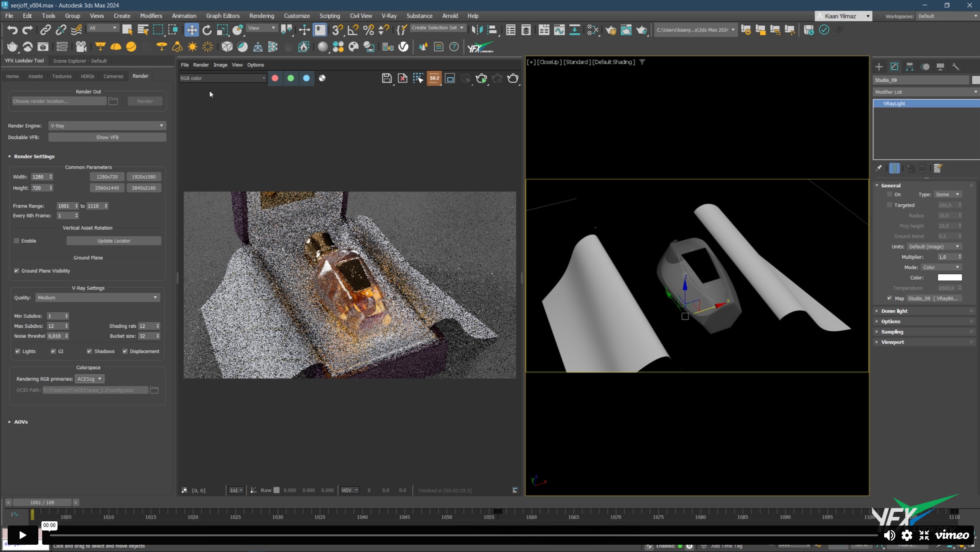The image size is (980, 552).
Task: Click the white light Color swatch
Action: [x=949, y=278]
